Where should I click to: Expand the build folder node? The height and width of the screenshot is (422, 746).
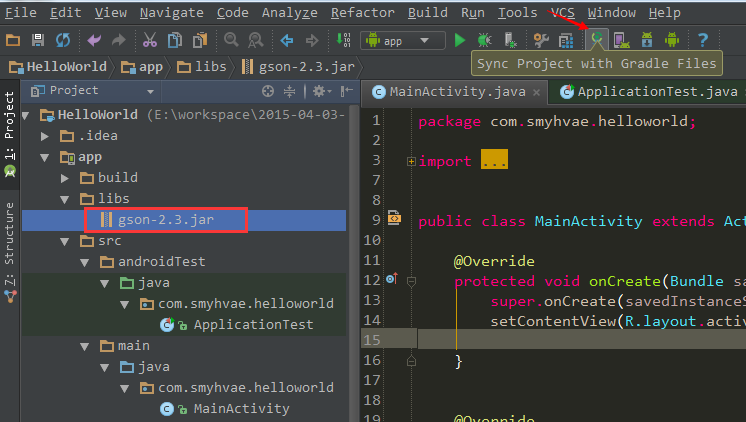pyautogui.click(x=65, y=178)
